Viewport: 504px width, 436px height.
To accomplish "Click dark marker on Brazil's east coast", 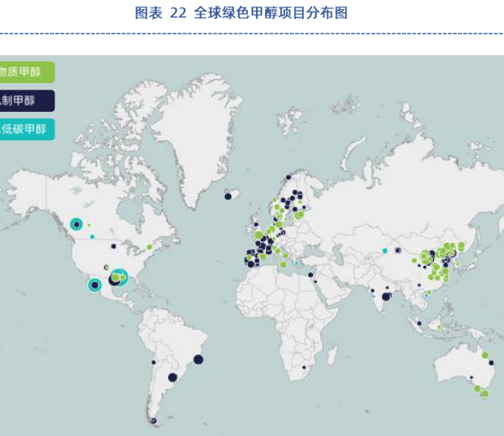I will (x=198, y=359).
